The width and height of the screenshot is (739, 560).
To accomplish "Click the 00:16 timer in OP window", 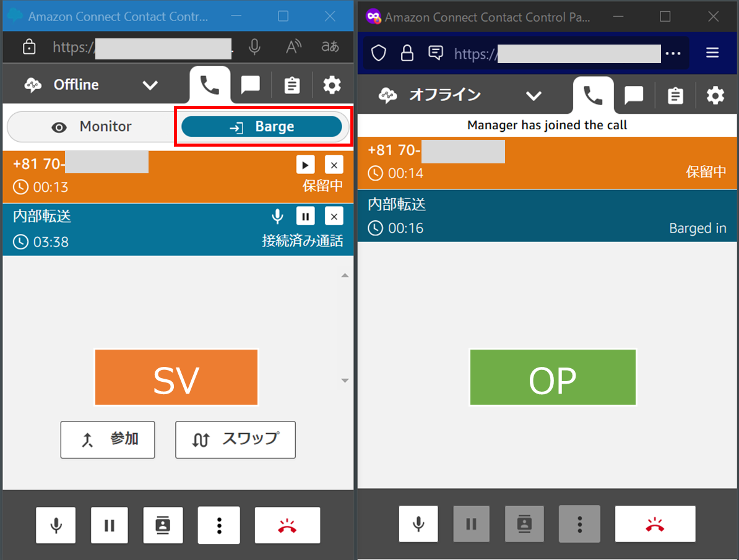I will point(405,228).
